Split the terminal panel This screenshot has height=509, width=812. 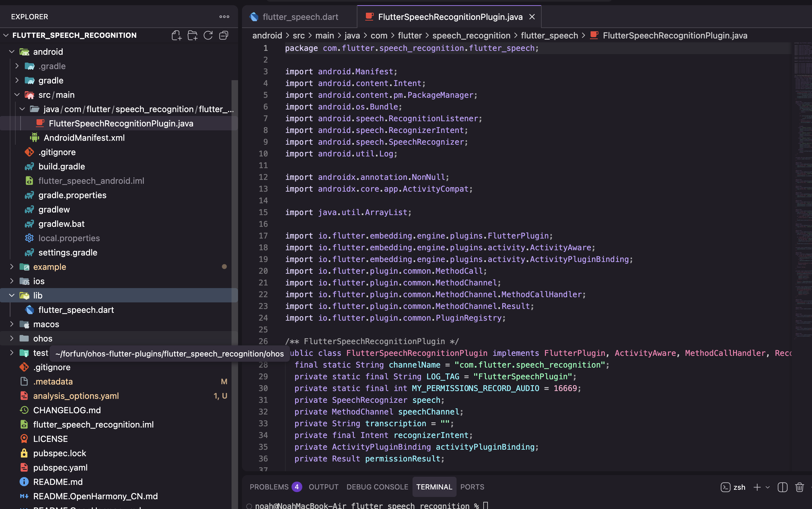pos(782,487)
